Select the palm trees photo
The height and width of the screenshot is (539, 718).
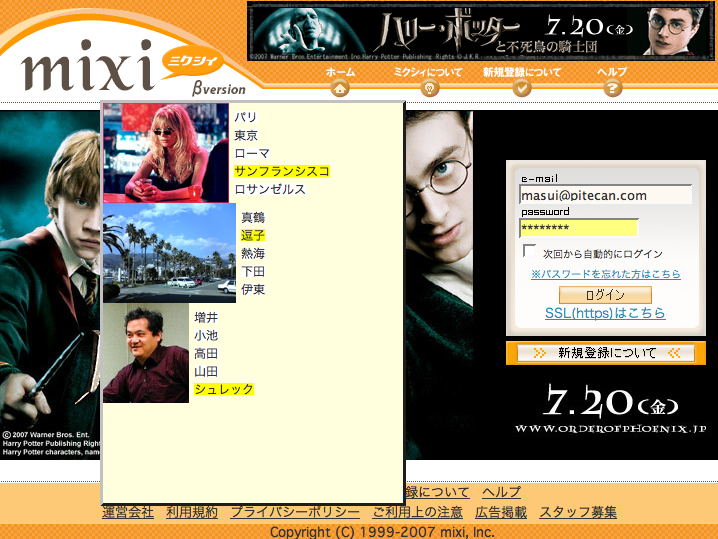[169, 253]
